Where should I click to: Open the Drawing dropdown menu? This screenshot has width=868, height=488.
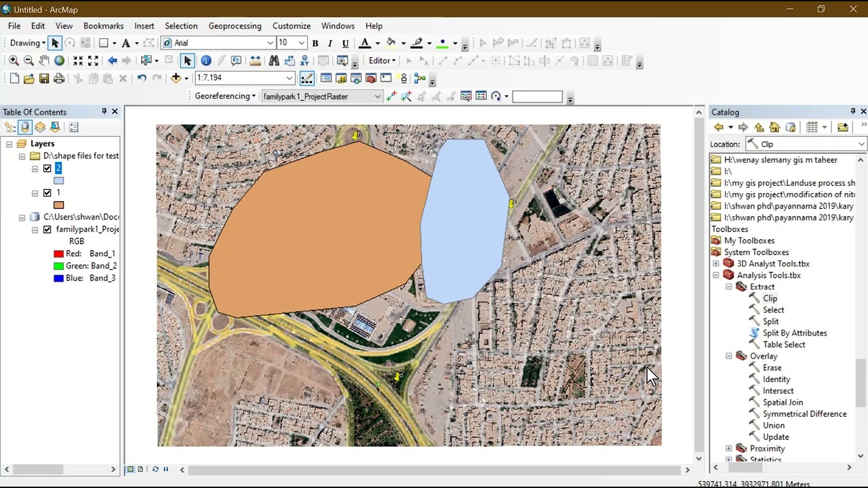(x=28, y=43)
